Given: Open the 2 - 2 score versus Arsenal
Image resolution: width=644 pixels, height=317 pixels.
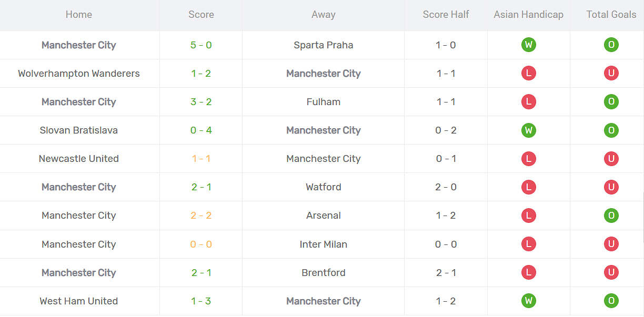Looking at the screenshot, I should (x=201, y=216).
